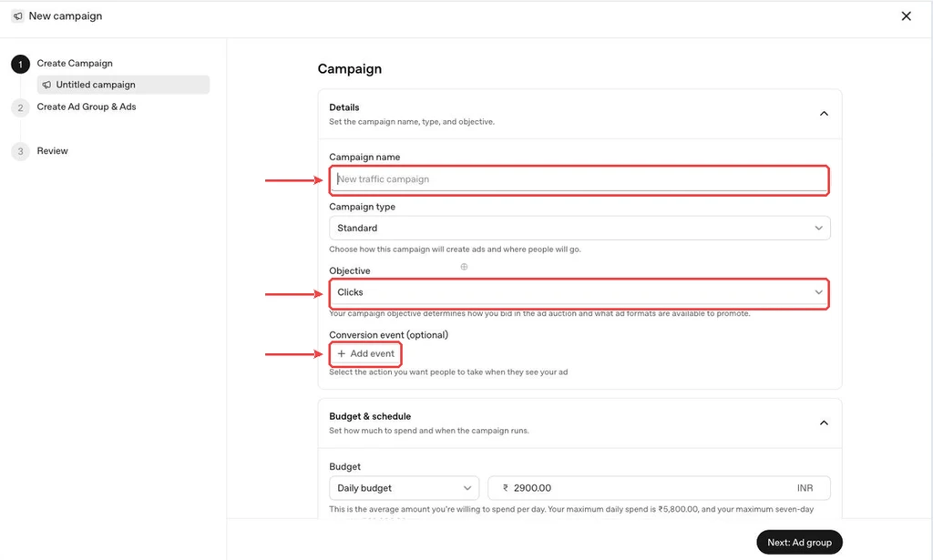
Task: Click the rupee symbol in the budget field
Action: (505, 488)
